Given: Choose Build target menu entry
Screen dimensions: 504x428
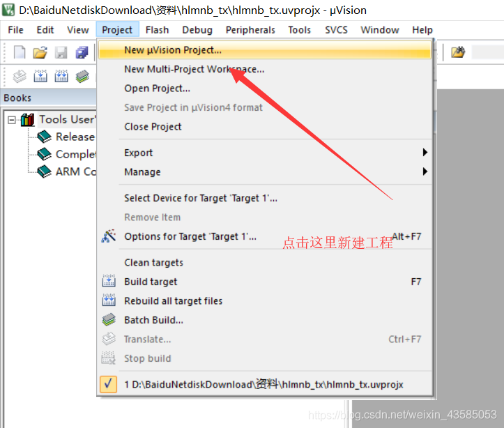Looking at the screenshot, I should click(x=265, y=282).
